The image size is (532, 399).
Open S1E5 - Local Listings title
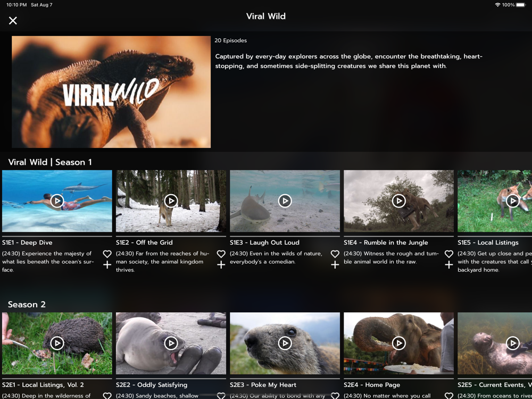[x=488, y=243]
